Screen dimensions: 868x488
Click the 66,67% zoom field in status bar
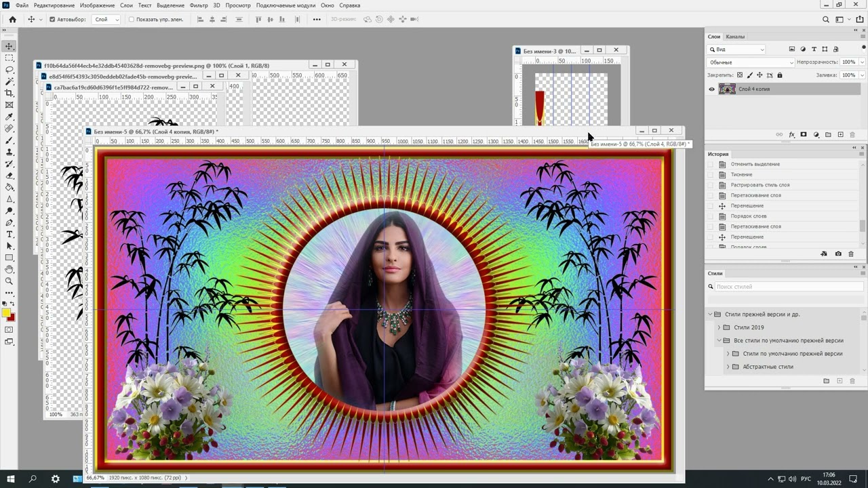point(96,478)
